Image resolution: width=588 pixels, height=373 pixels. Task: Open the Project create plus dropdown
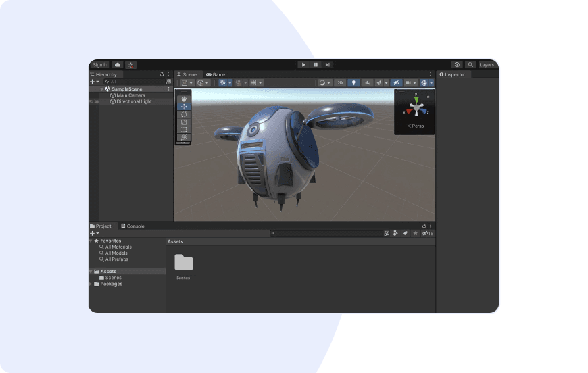coord(95,233)
